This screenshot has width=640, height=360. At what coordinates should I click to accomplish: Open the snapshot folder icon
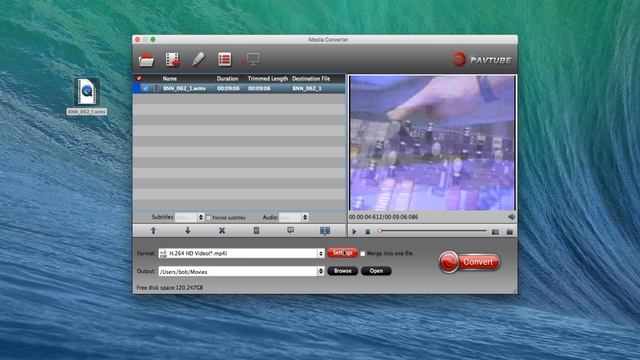click(510, 232)
